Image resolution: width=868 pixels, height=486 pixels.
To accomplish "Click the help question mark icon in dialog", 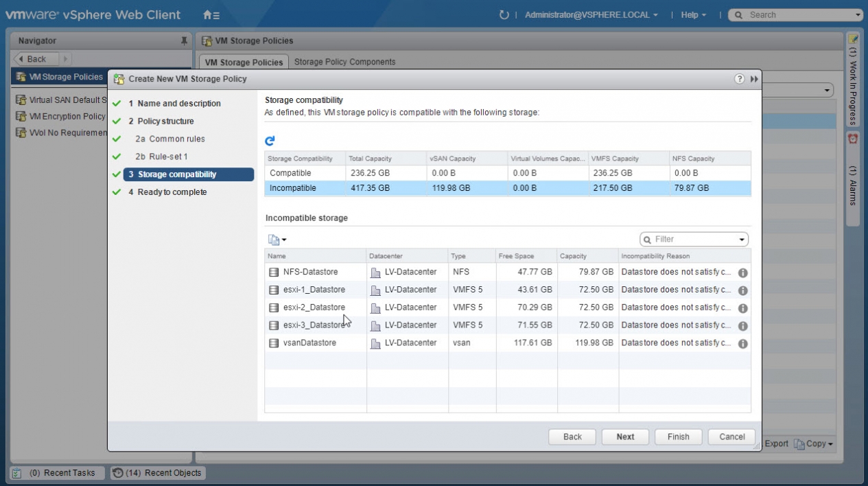I will [739, 79].
